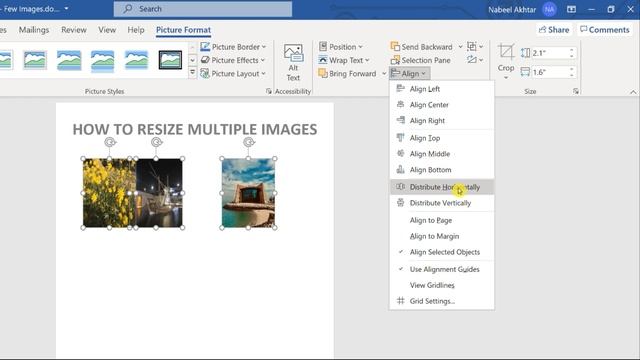640x360 pixels.
Task: Open Picture Styles dialog launcher
Action: [x=268, y=91]
